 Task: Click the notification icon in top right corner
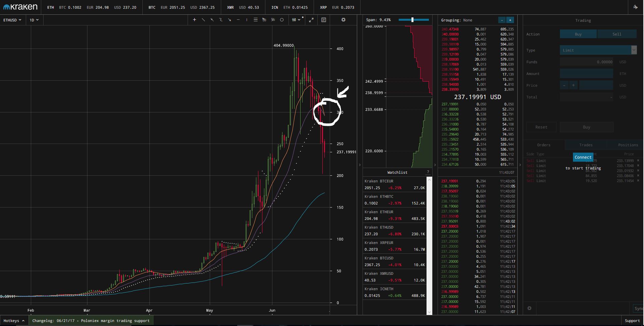635,7
